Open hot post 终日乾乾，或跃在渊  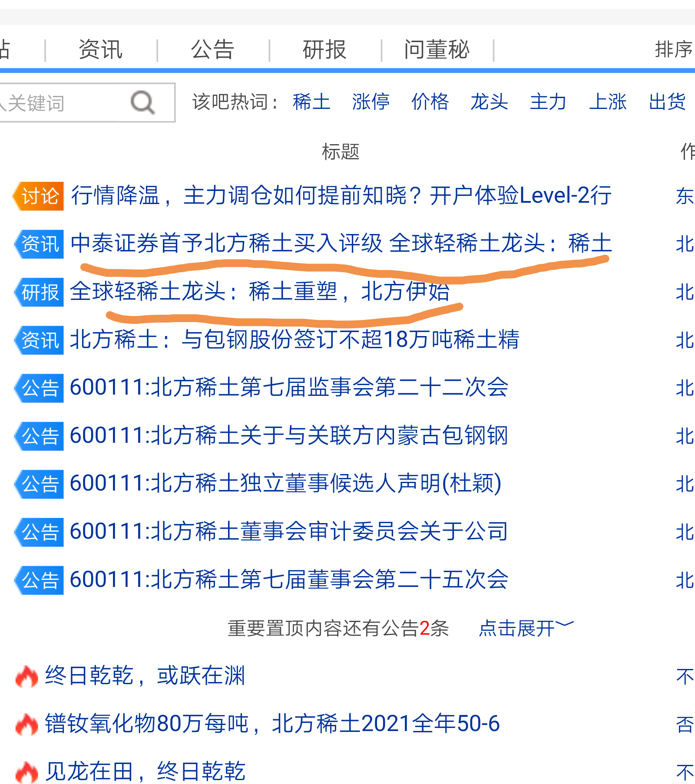[x=146, y=676]
